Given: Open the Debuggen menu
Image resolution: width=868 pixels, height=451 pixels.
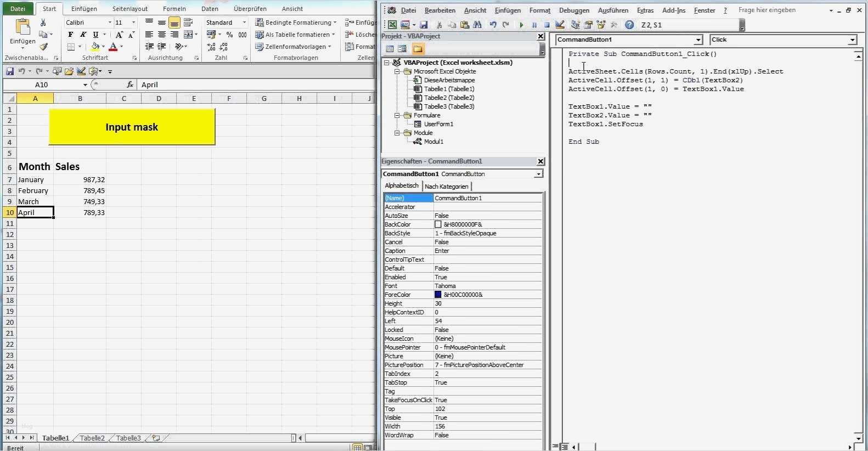Looking at the screenshot, I should coord(574,10).
